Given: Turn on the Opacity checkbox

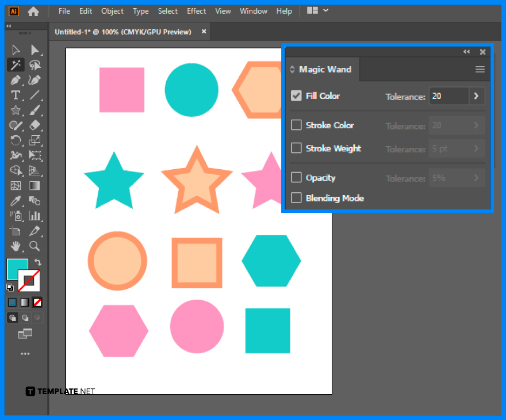Looking at the screenshot, I should (296, 178).
